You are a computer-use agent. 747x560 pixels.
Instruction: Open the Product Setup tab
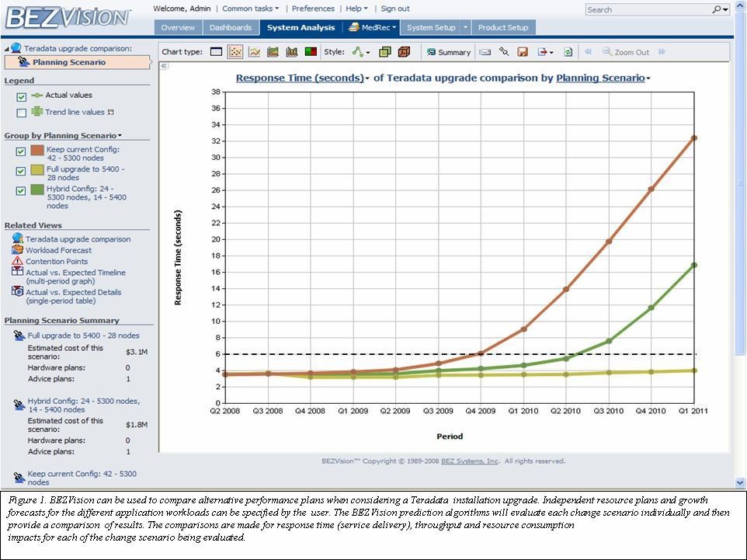502,27
